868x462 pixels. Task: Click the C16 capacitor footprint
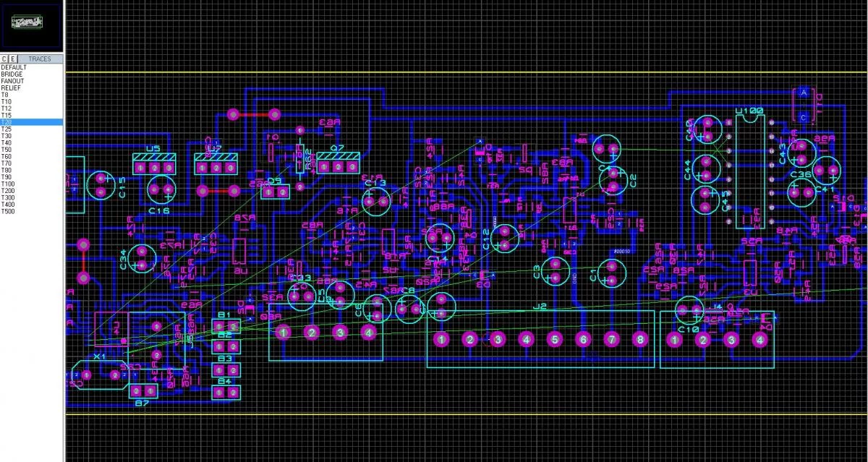(x=161, y=189)
